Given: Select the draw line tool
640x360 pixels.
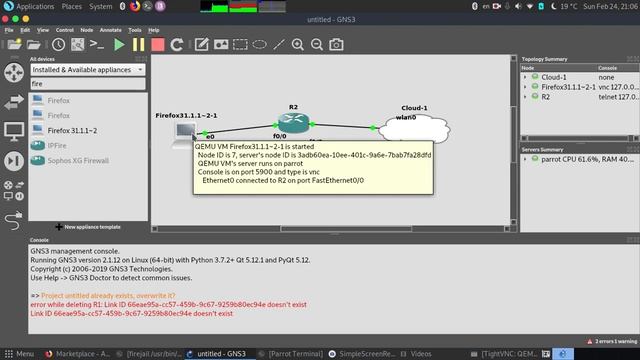Looking at the screenshot, I should coord(279,44).
